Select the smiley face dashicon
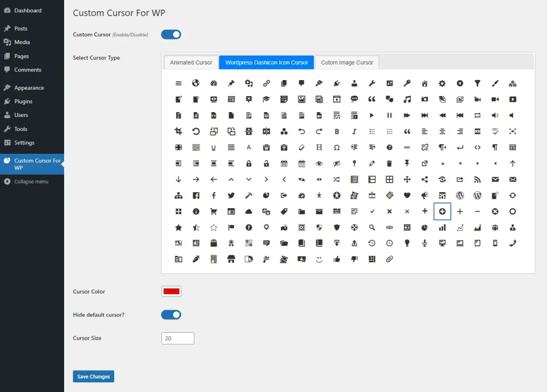Screen dimensions: 547x392 (x=319, y=259)
